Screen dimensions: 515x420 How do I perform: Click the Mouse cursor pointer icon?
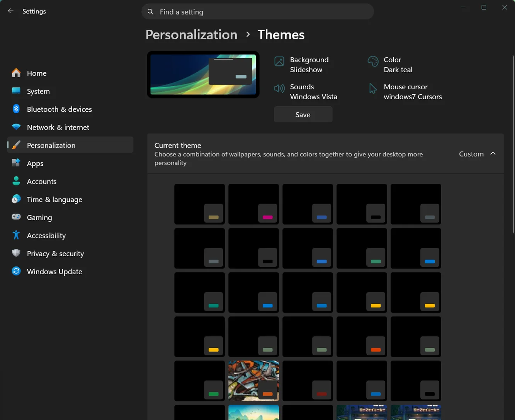click(373, 88)
